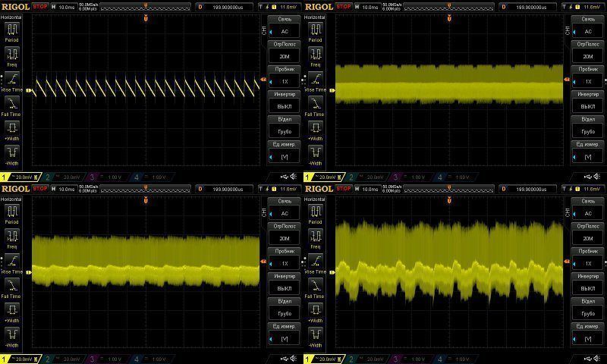Click the speaker sound icon on the sawtooth waveform screen
Screen dimensions: 607x364
[x=294, y=177]
